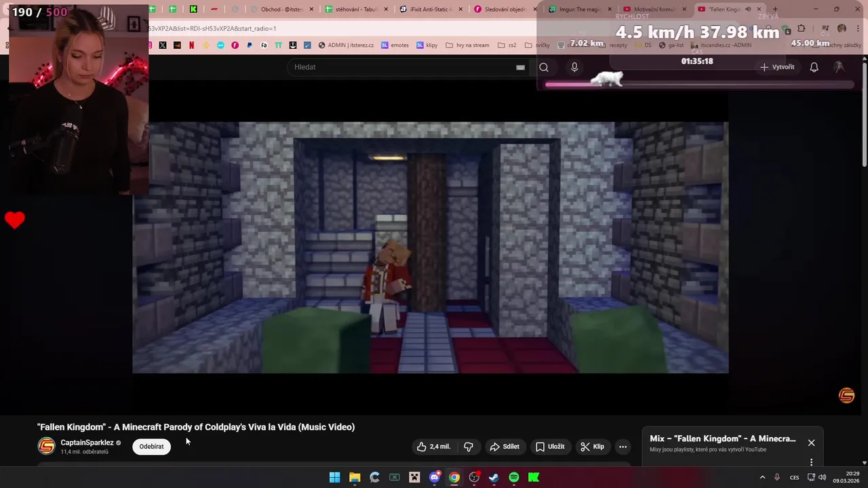Switch to the stěhování spreadsheet tab
868x488 pixels.
click(356, 9)
